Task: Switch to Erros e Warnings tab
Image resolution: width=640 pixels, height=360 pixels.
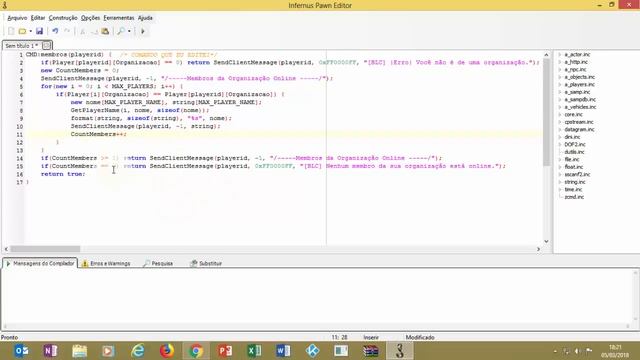Action: (x=106, y=263)
